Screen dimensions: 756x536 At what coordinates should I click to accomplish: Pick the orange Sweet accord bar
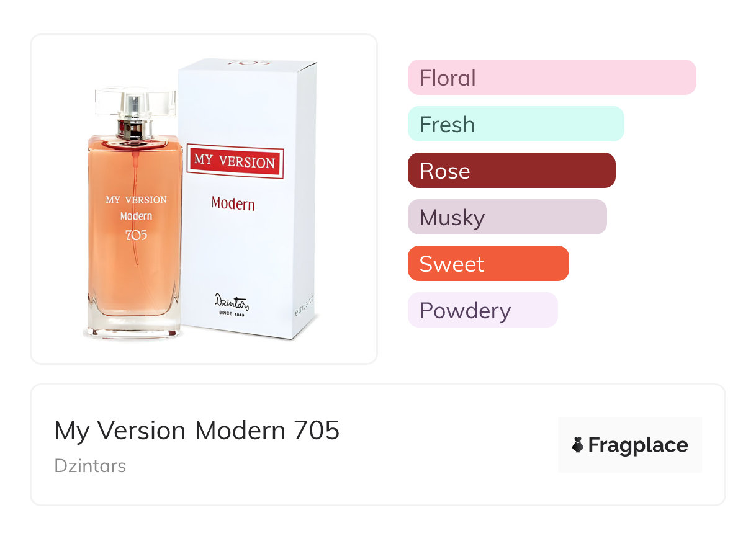pyautogui.click(x=488, y=264)
